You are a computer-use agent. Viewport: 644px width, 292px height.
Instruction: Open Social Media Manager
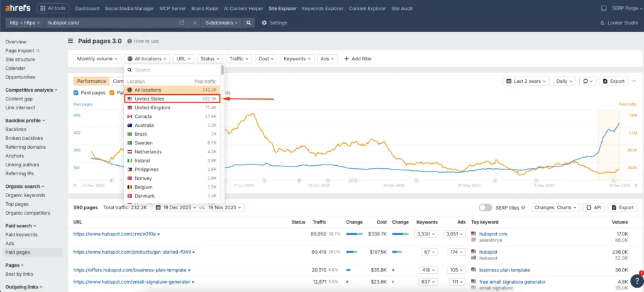click(129, 8)
